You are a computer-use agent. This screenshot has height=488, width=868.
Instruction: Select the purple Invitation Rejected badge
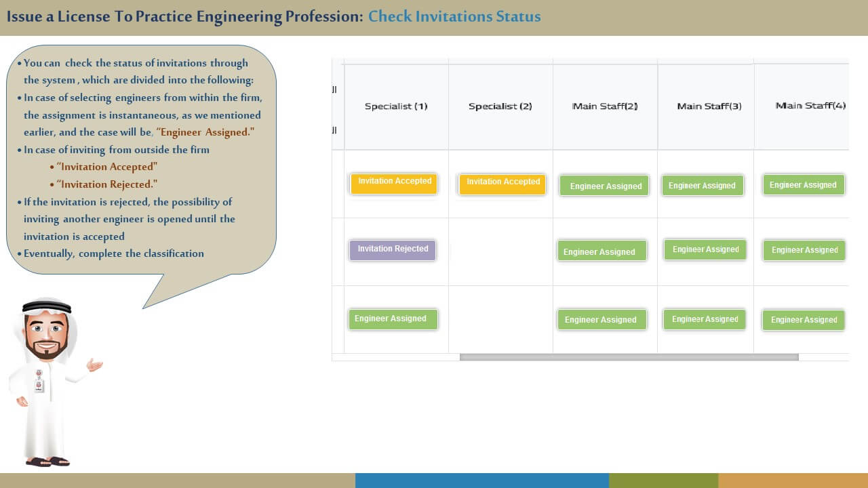coord(393,250)
